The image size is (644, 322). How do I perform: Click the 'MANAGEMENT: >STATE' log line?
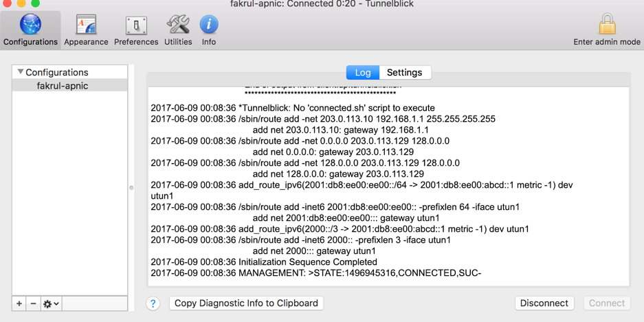(315, 272)
